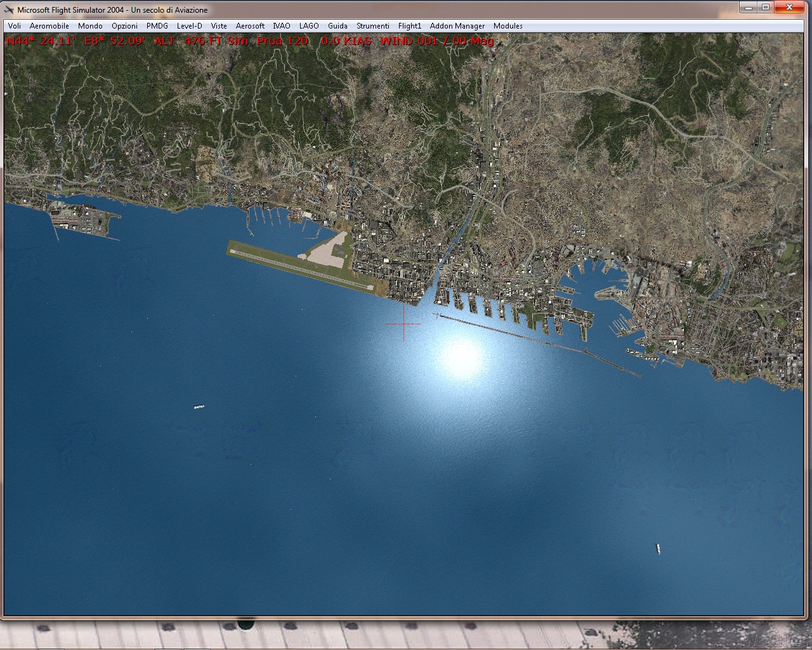The image size is (812, 650).
Task: Minimize the Flight Simulator window
Action: (x=749, y=8)
